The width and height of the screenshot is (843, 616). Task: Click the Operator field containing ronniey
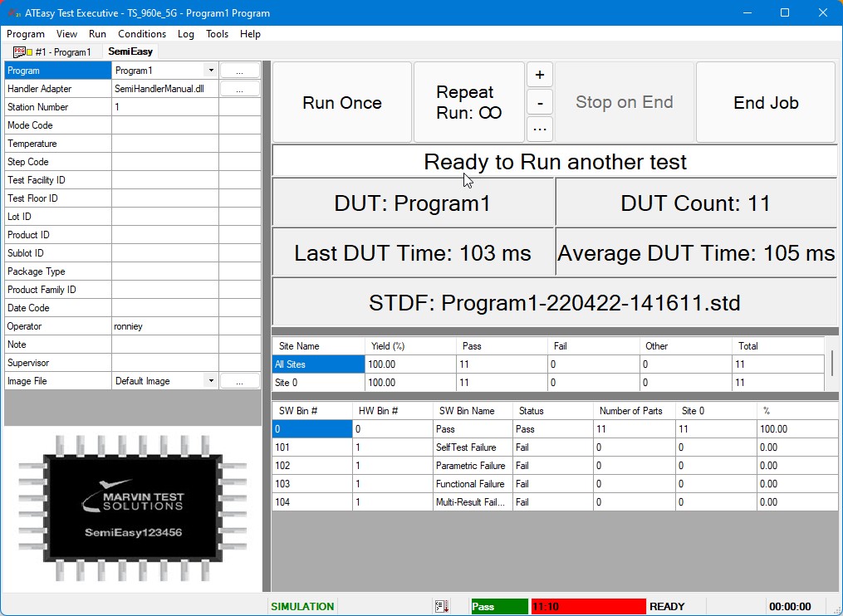(165, 326)
